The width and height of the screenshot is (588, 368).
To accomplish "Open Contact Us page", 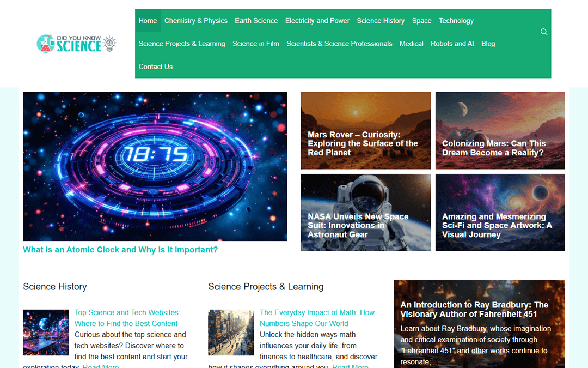I will pos(156,67).
